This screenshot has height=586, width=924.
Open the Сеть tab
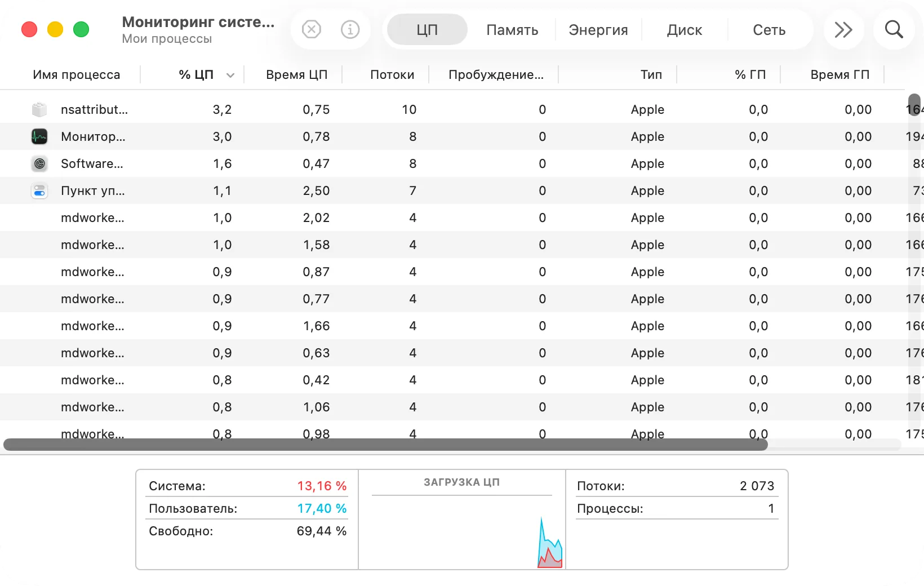point(769,29)
